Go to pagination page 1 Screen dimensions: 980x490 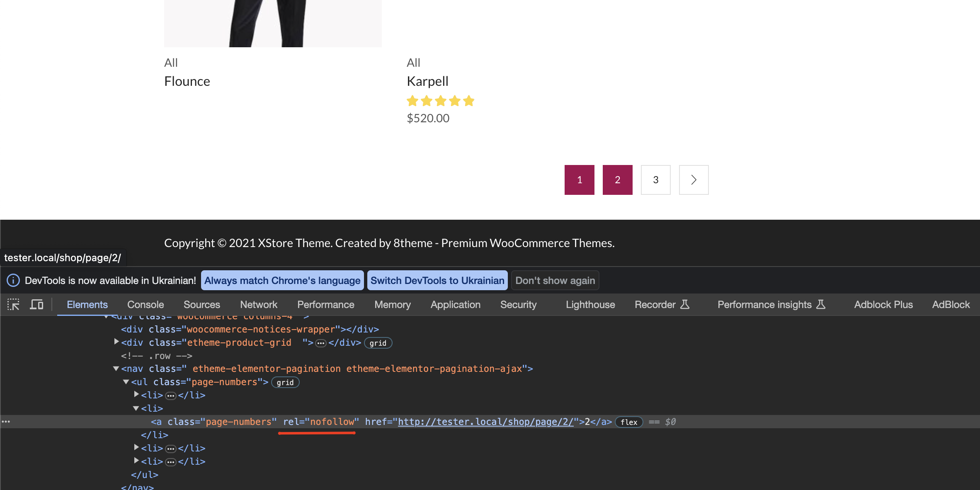point(579,180)
